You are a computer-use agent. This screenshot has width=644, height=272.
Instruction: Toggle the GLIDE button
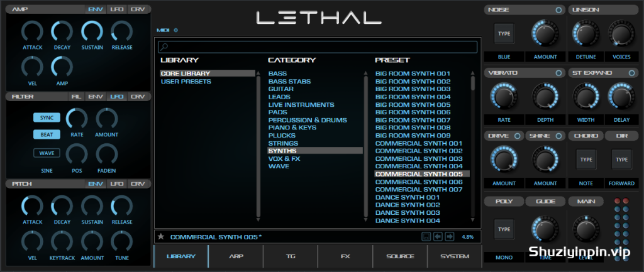545,202
